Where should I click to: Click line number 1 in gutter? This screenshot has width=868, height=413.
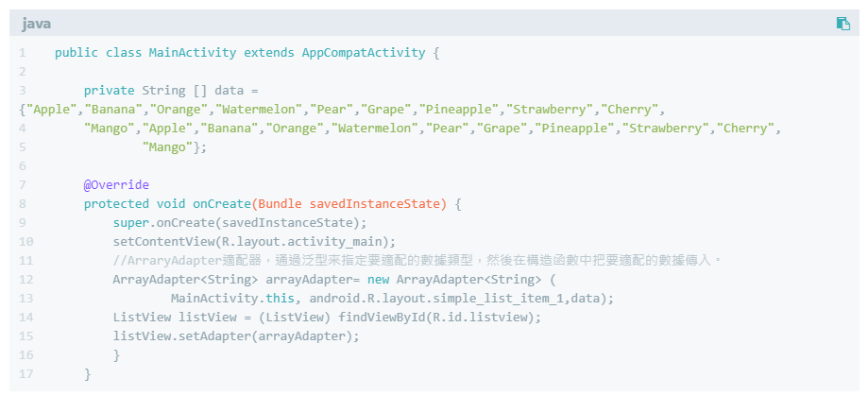[22, 53]
